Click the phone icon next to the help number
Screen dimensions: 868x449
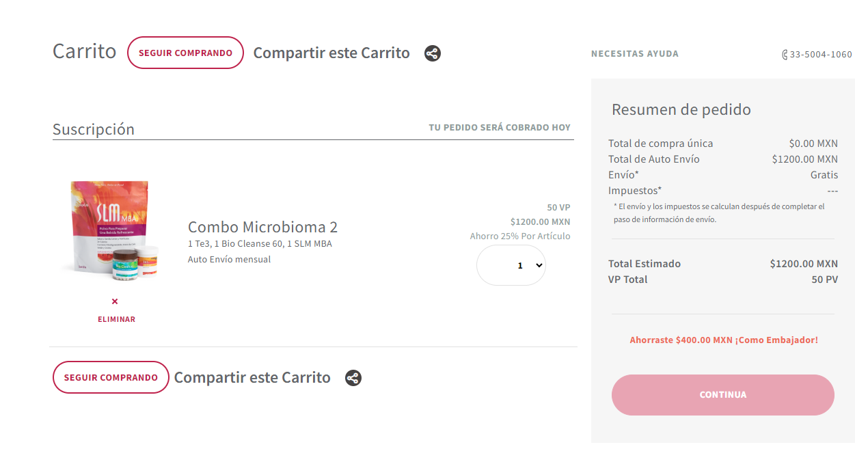click(x=785, y=55)
